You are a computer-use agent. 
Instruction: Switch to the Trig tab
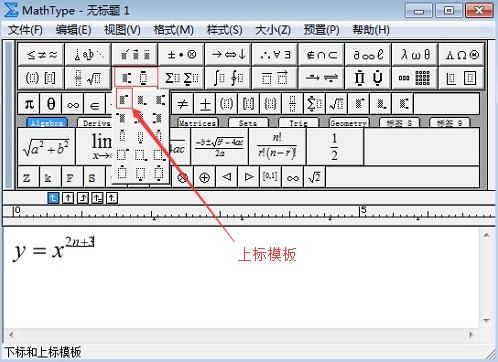point(298,123)
